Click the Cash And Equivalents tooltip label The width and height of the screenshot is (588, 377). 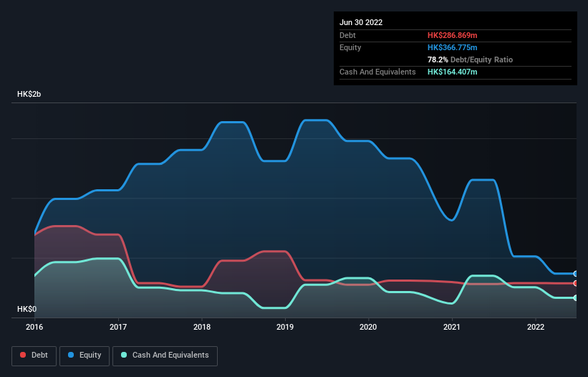[377, 72]
